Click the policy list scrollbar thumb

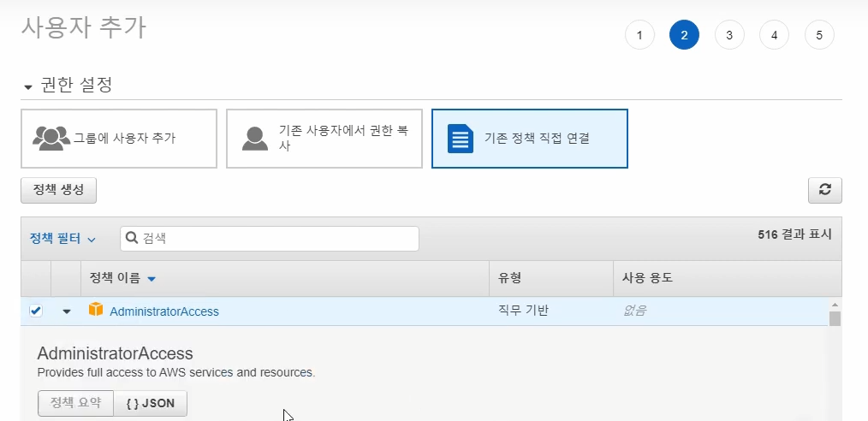tap(835, 318)
